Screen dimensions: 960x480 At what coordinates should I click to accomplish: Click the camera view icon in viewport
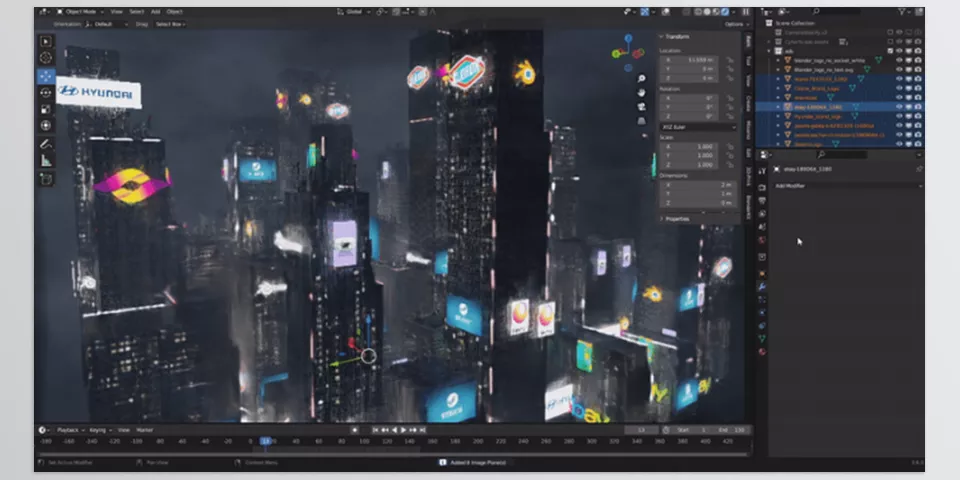(641, 107)
